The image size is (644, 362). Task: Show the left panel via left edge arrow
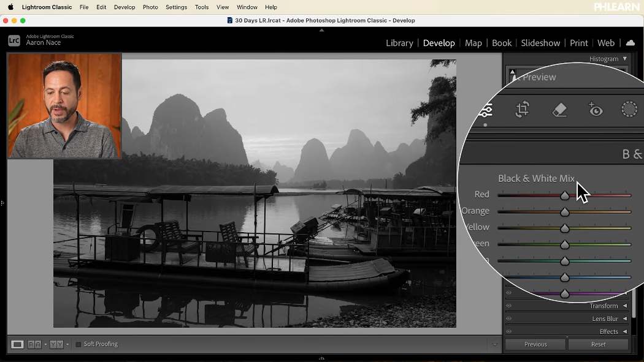coord(2,203)
